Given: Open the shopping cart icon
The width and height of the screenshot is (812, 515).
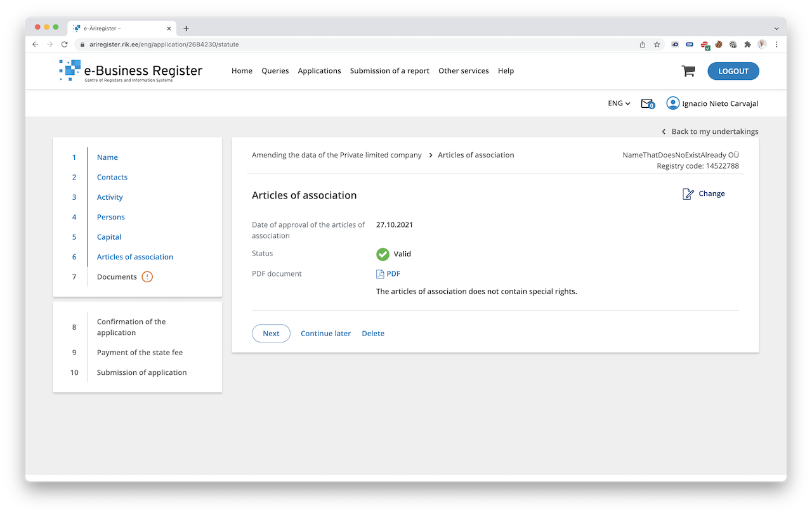Looking at the screenshot, I should 688,71.
